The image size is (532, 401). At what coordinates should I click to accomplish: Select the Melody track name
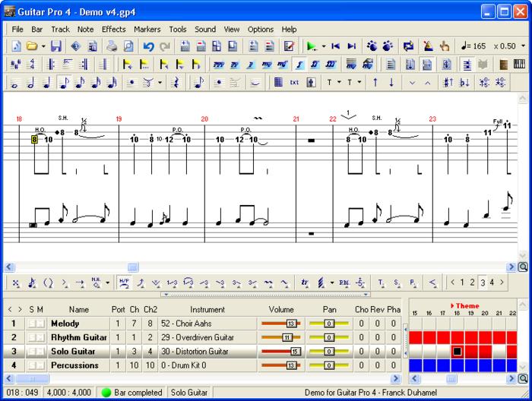65,324
